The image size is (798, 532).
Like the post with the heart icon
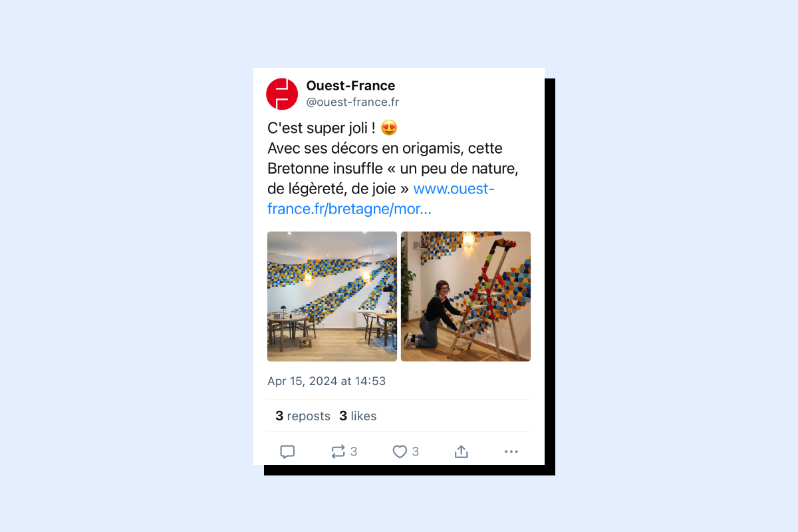400,452
